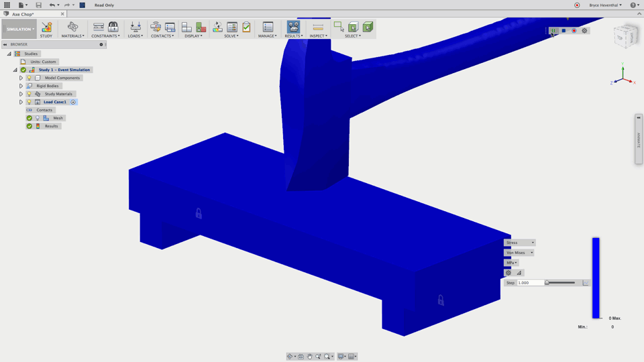Click the orbit navigation icon in bottom bar

click(290, 356)
